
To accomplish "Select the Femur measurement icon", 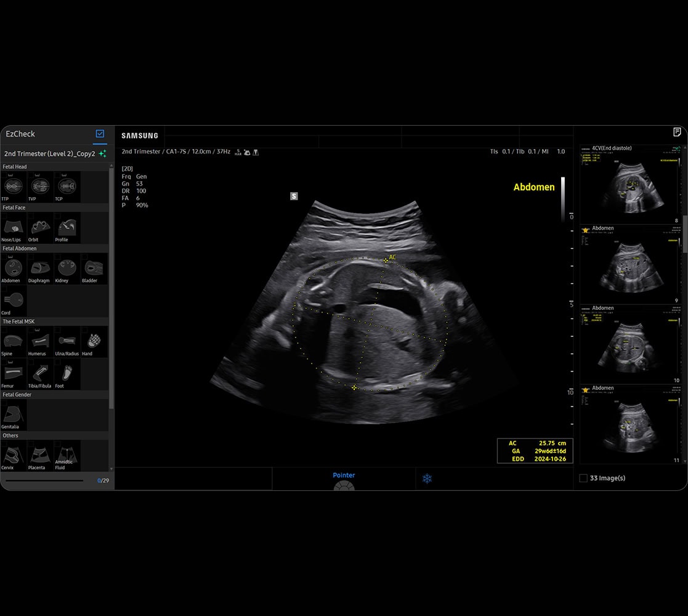I will click(14, 373).
